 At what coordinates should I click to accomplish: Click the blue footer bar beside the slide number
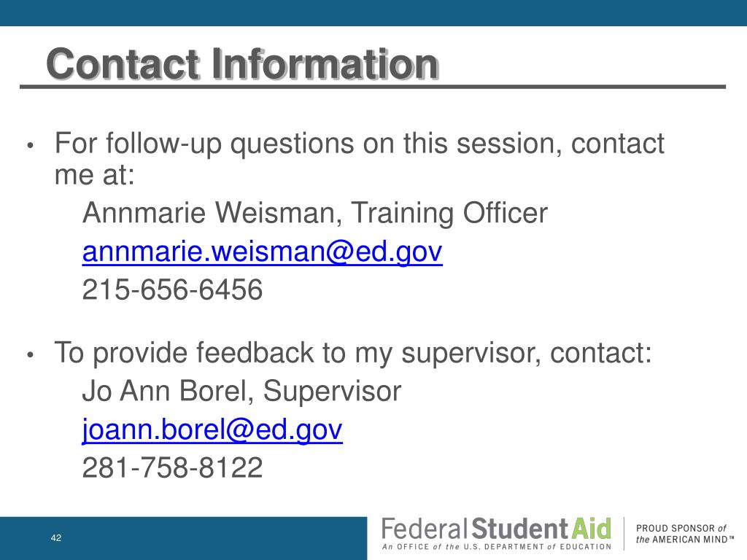[183, 538]
